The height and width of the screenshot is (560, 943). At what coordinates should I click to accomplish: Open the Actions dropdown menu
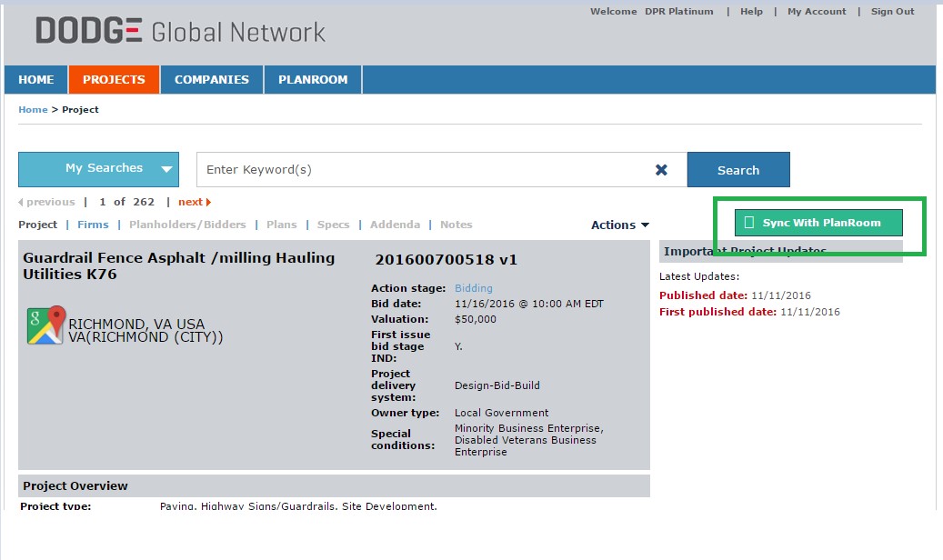click(620, 225)
